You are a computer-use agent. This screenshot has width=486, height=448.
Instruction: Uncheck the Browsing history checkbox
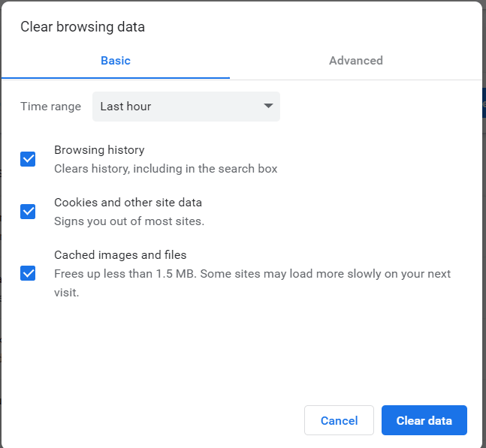click(x=28, y=159)
